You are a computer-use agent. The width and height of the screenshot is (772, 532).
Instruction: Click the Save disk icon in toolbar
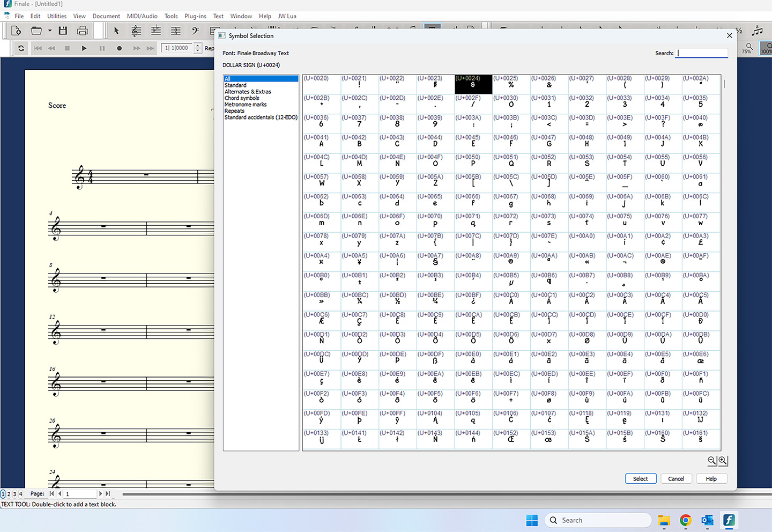63,31
